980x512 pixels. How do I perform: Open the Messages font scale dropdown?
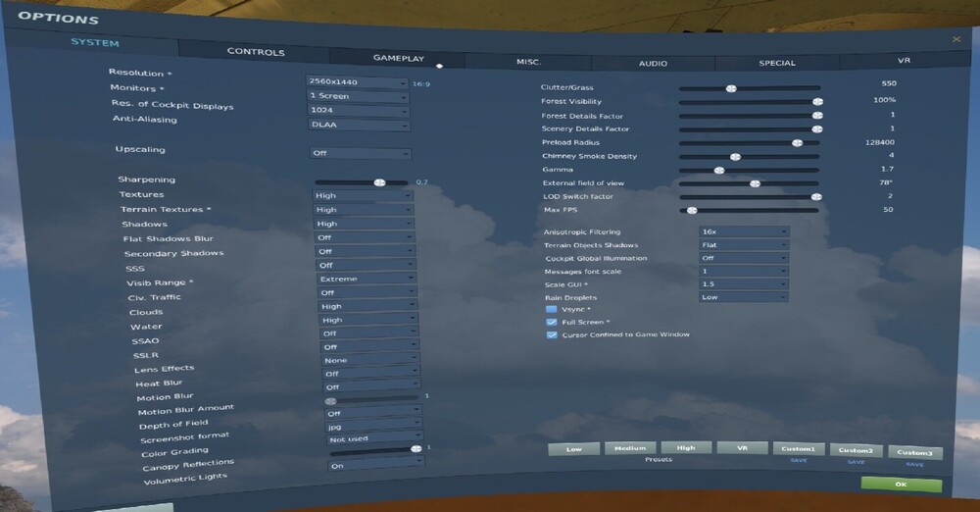click(x=744, y=271)
